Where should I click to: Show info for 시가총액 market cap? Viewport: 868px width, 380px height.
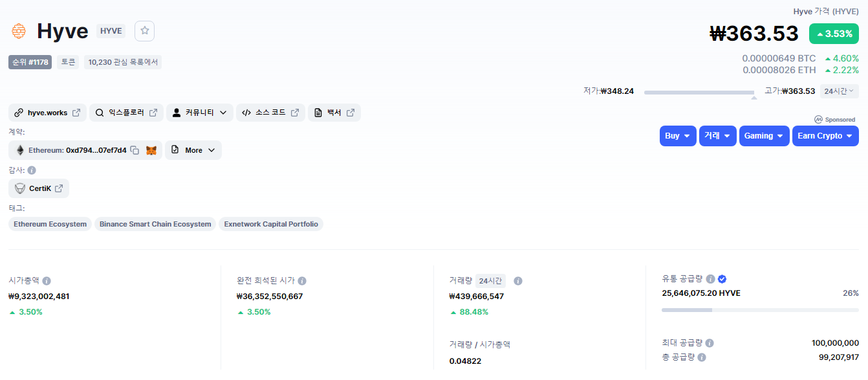click(47, 281)
